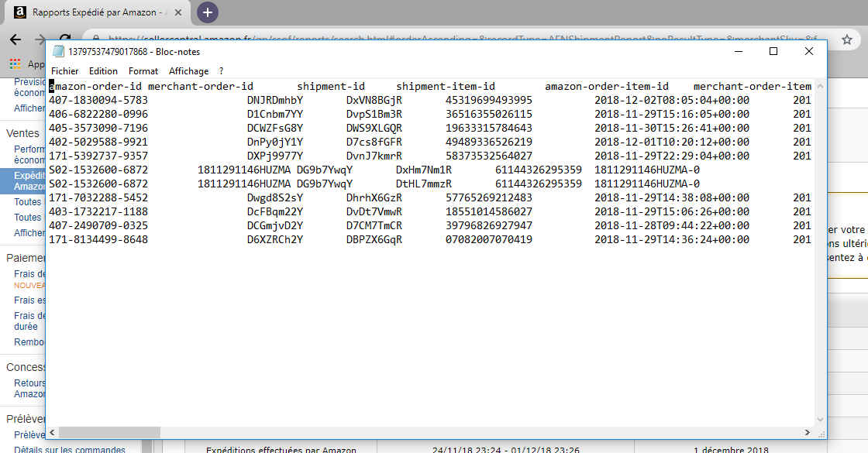Open the Concessions section in Amazon sidebar

[26, 367]
